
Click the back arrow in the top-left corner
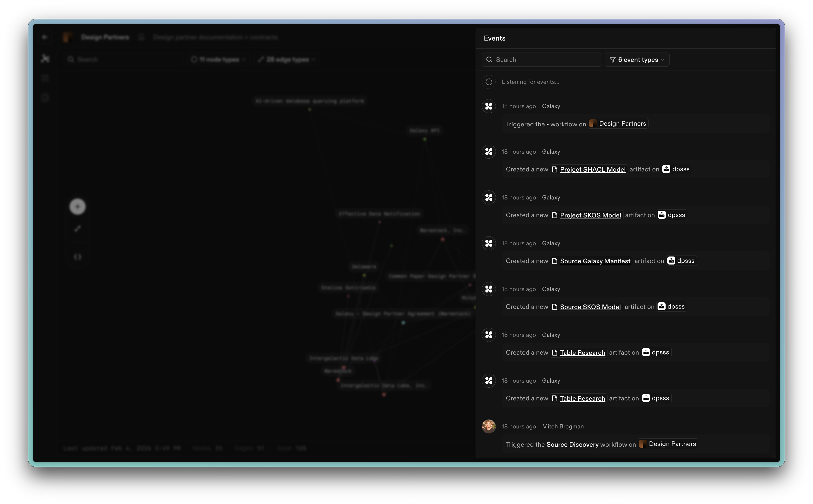(x=45, y=37)
